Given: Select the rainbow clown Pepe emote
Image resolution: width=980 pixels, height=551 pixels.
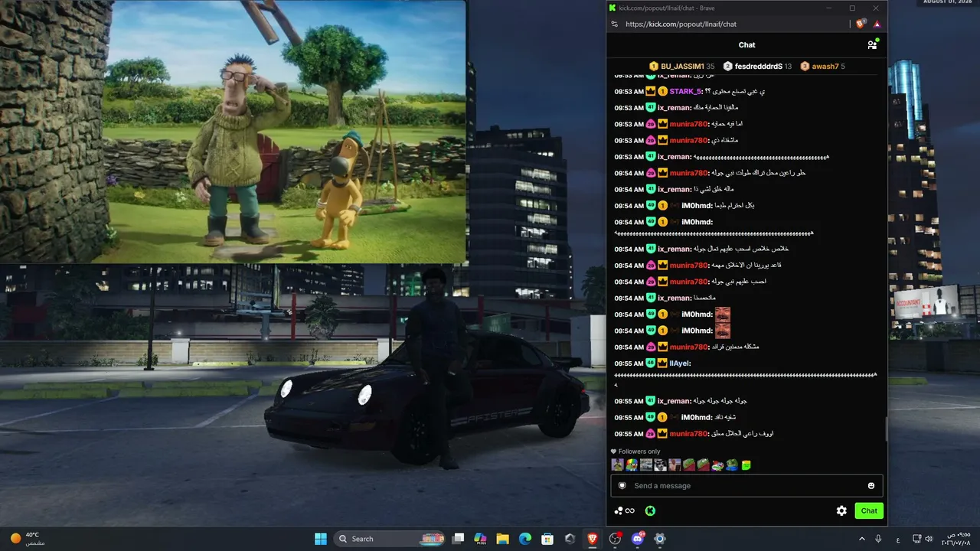Looking at the screenshot, I should (632, 465).
